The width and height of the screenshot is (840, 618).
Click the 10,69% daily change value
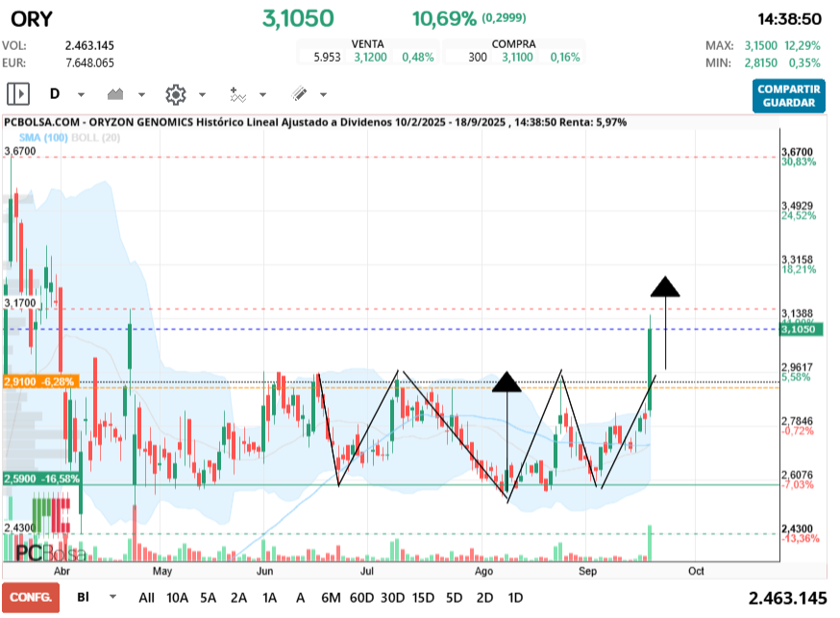click(444, 19)
